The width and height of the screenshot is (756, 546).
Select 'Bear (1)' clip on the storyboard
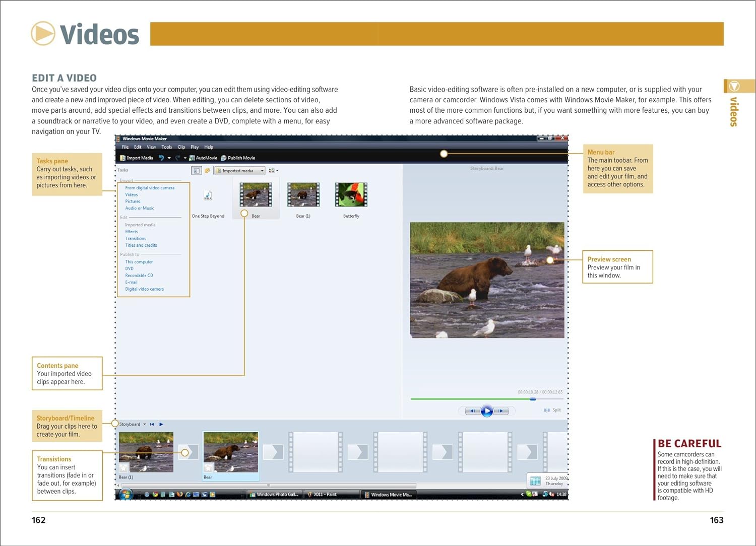click(x=146, y=452)
